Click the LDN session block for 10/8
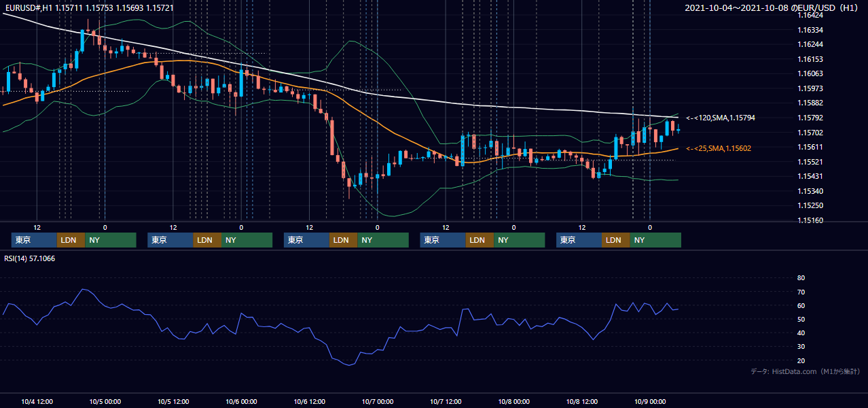The image size is (868, 408). (x=615, y=240)
